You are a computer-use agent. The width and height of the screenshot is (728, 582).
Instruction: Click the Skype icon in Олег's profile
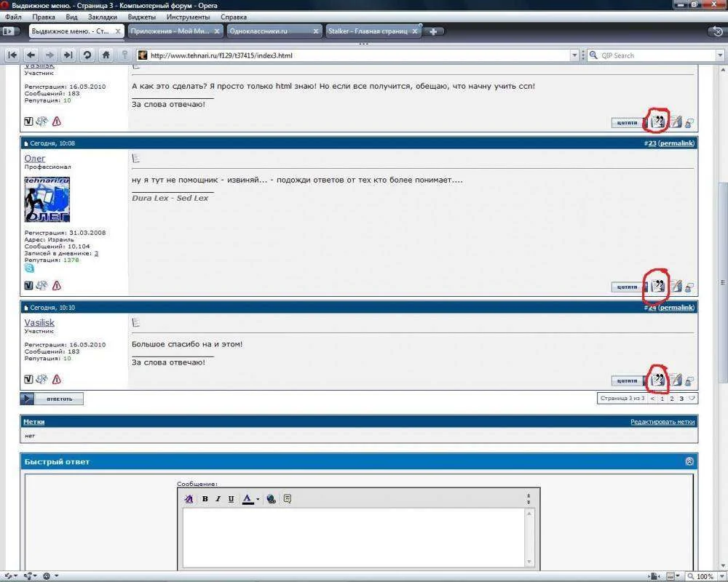tap(29, 268)
